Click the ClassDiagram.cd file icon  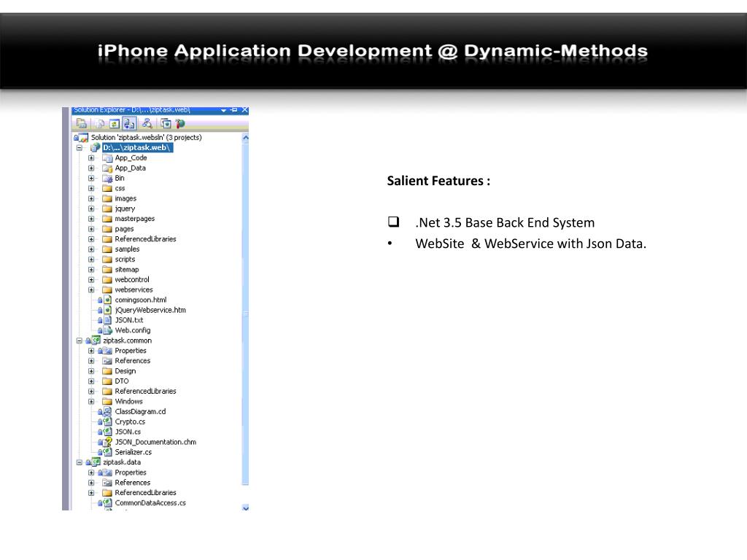click(x=108, y=411)
